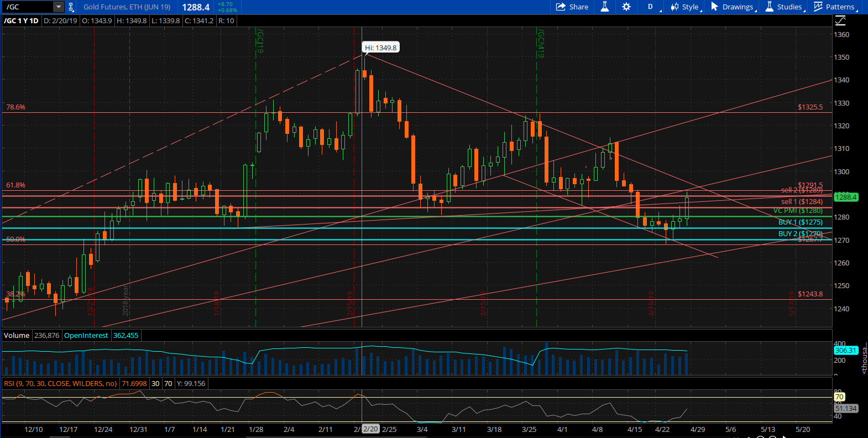
Task: Click the 3/25 date on time axis
Action: point(529,430)
